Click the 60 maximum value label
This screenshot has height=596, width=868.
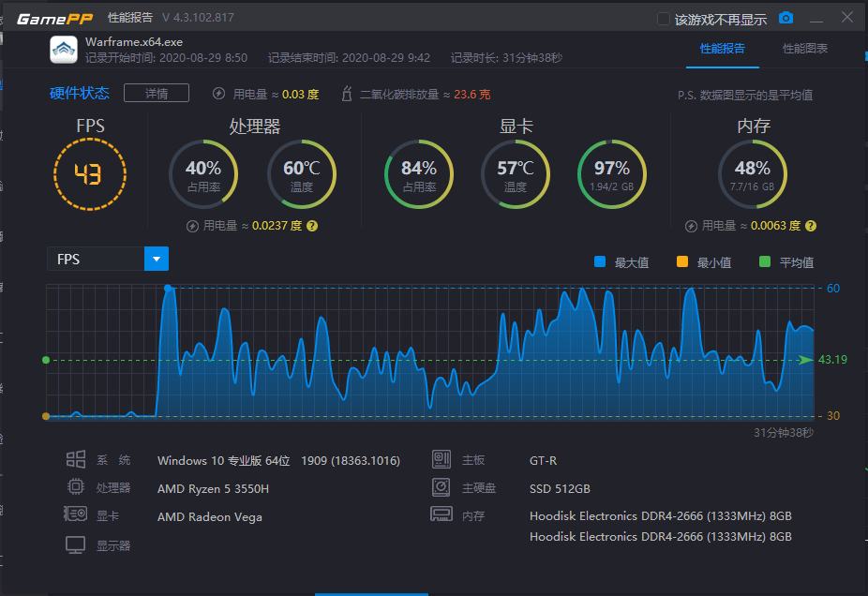tap(833, 289)
